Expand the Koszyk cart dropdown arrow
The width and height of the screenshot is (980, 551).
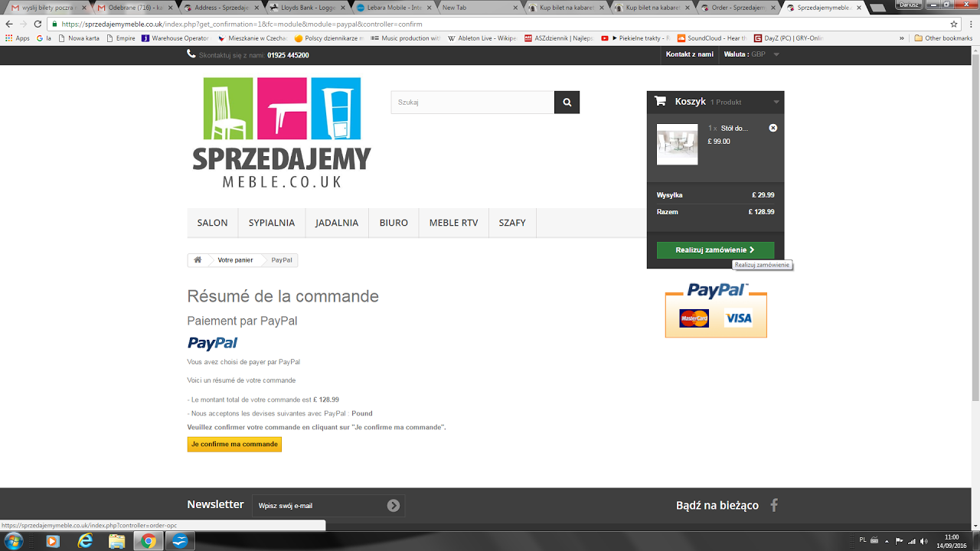(776, 102)
